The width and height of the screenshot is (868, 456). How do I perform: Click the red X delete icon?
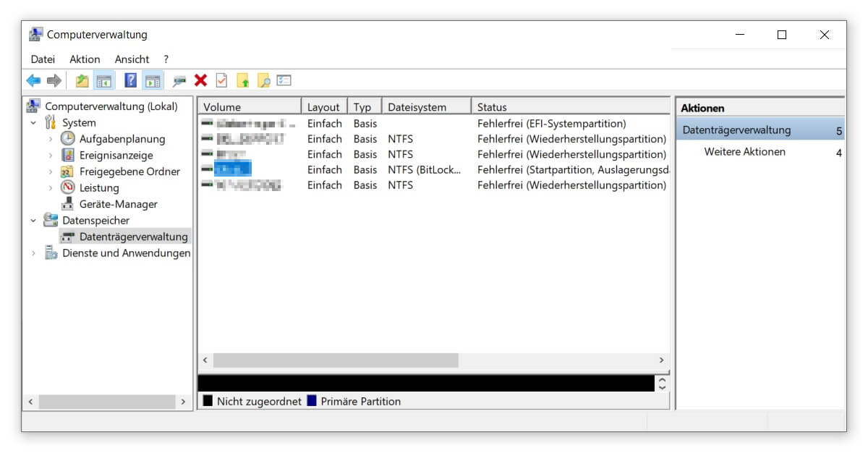200,81
